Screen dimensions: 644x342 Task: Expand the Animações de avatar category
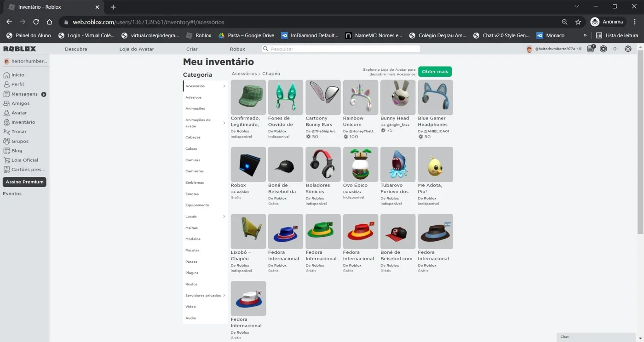(224, 123)
